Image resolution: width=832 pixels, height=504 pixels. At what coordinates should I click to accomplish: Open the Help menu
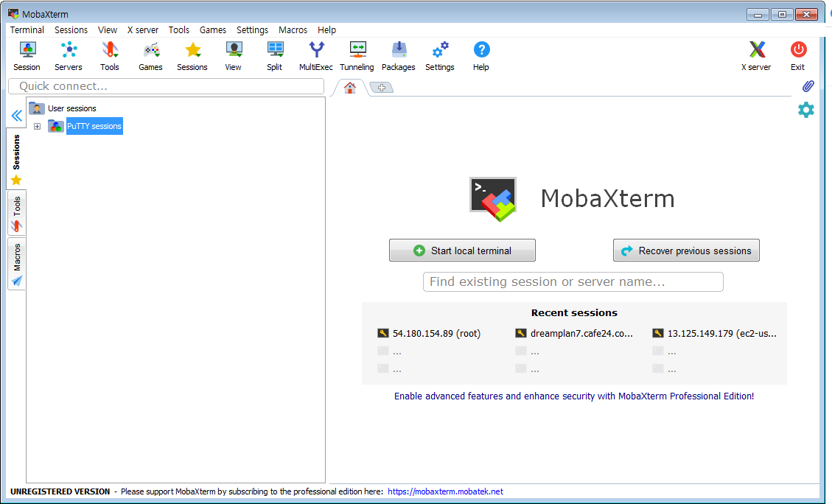coord(327,29)
